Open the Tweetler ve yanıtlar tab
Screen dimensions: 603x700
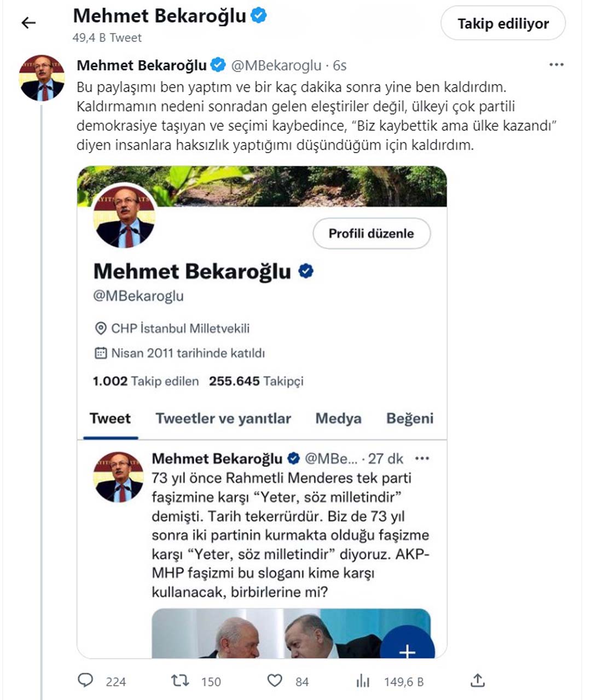pyautogui.click(x=222, y=418)
